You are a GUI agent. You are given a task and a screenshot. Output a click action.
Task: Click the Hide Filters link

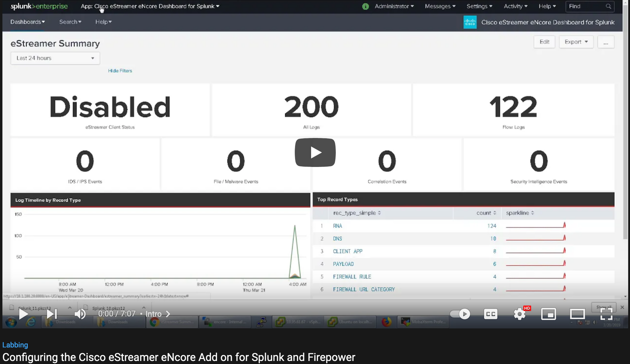click(120, 71)
